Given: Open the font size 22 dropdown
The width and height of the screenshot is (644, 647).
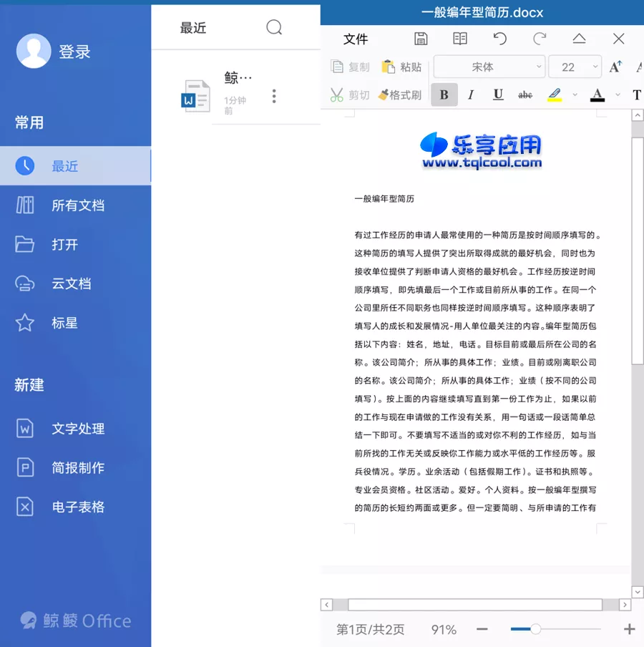Looking at the screenshot, I should pos(575,67).
